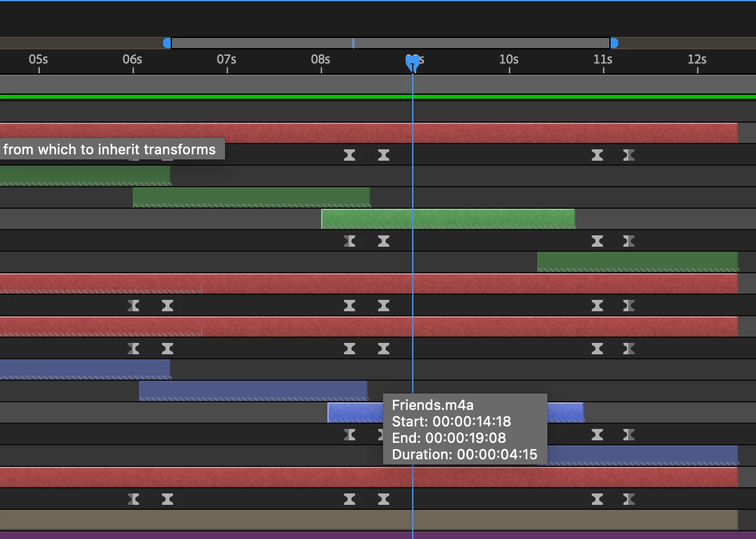Select the tan layer bar near the bottom
This screenshot has height=539, width=756.
369,519
